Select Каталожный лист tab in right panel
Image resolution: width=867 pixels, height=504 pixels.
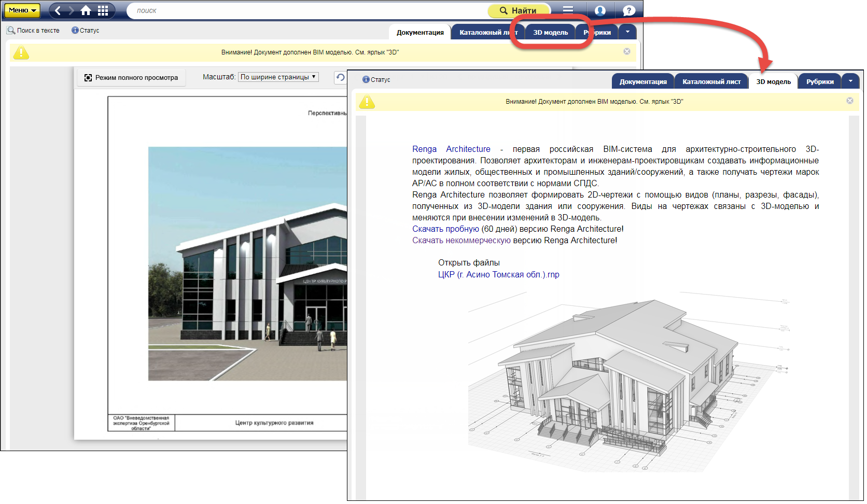[711, 82]
